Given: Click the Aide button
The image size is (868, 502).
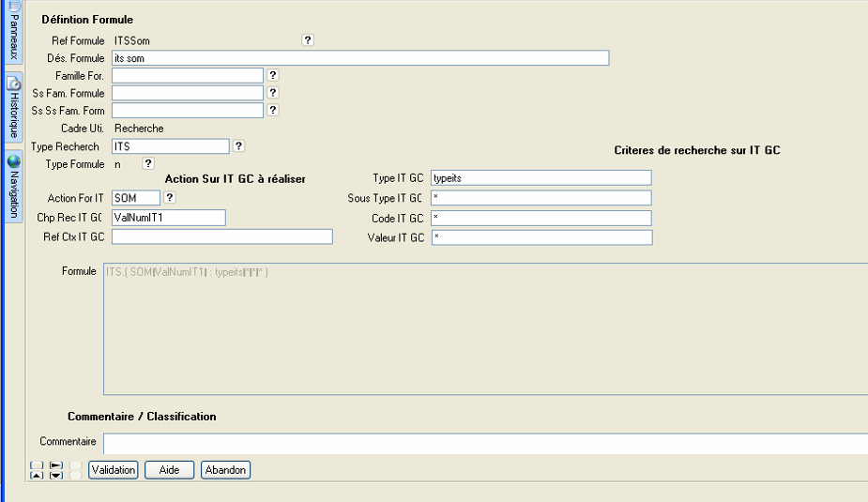Looking at the screenshot, I should point(169,470).
